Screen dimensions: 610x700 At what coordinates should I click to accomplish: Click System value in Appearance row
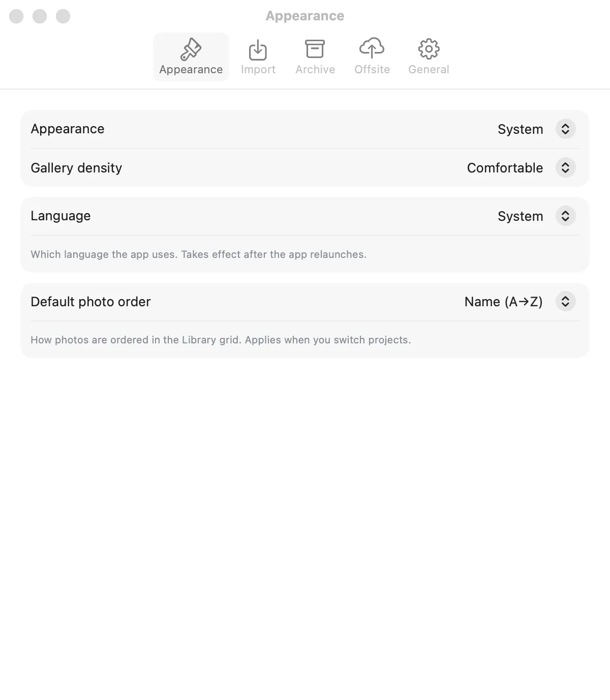coord(520,129)
